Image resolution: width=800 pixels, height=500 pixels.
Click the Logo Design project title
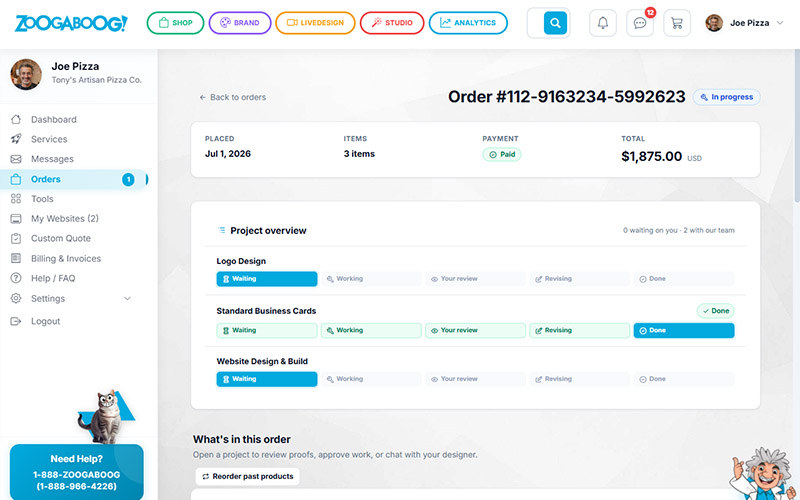coord(241,261)
